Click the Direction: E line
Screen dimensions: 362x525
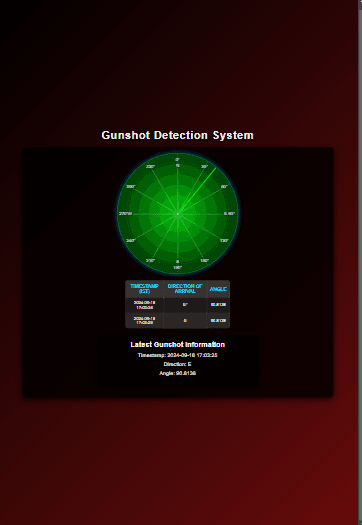pos(177,364)
